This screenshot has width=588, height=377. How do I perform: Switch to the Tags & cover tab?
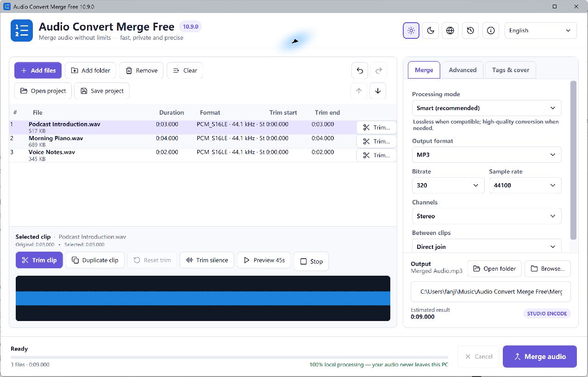pyautogui.click(x=510, y=70)
